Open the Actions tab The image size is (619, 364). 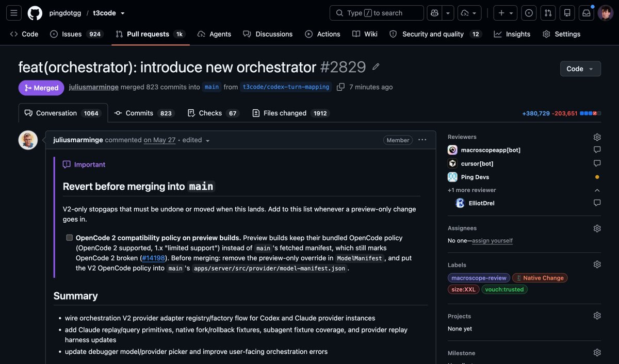pyautogui.click(x=322, y=34)
